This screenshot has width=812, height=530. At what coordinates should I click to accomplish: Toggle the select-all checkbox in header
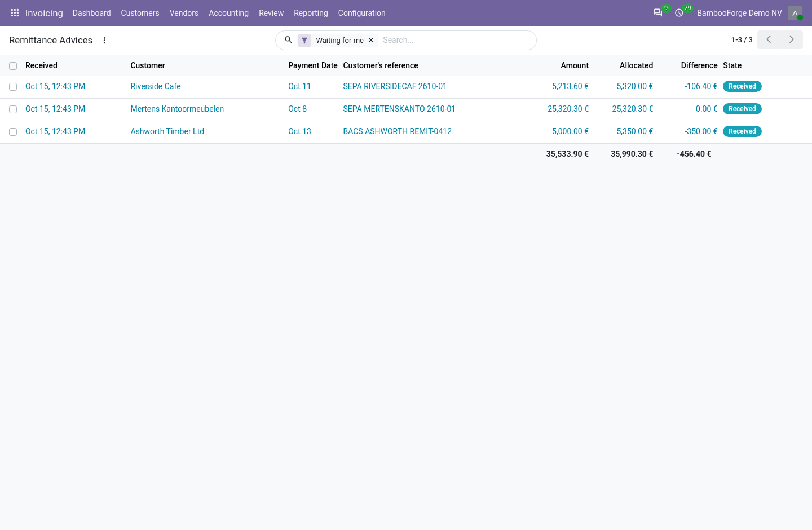13,66
